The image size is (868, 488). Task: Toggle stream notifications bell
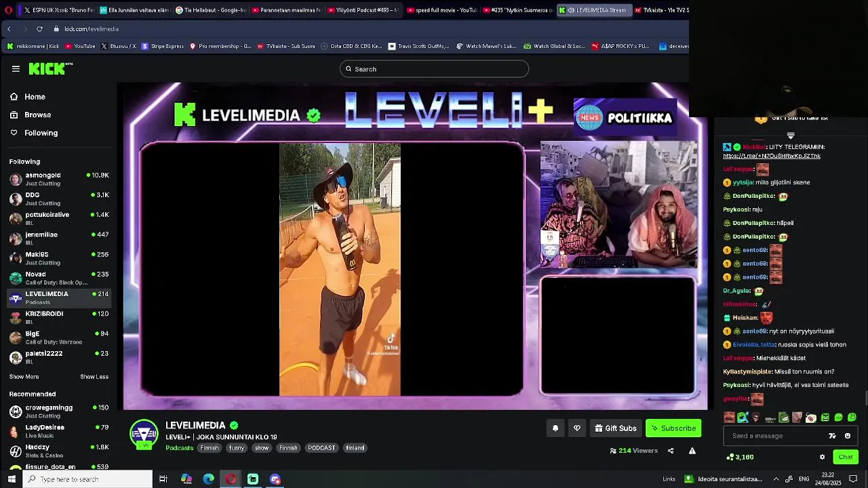555,428
